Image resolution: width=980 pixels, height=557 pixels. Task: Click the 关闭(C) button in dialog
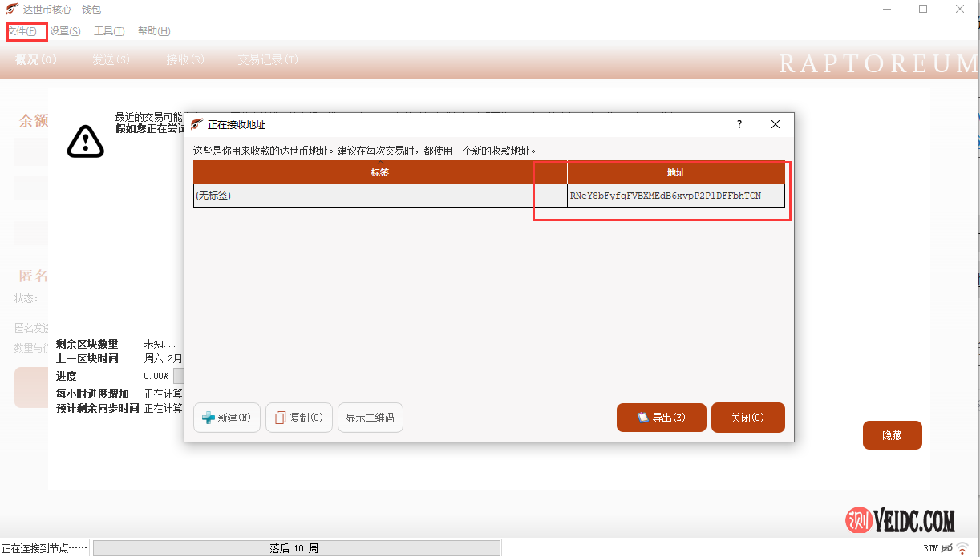coord(747,418)
